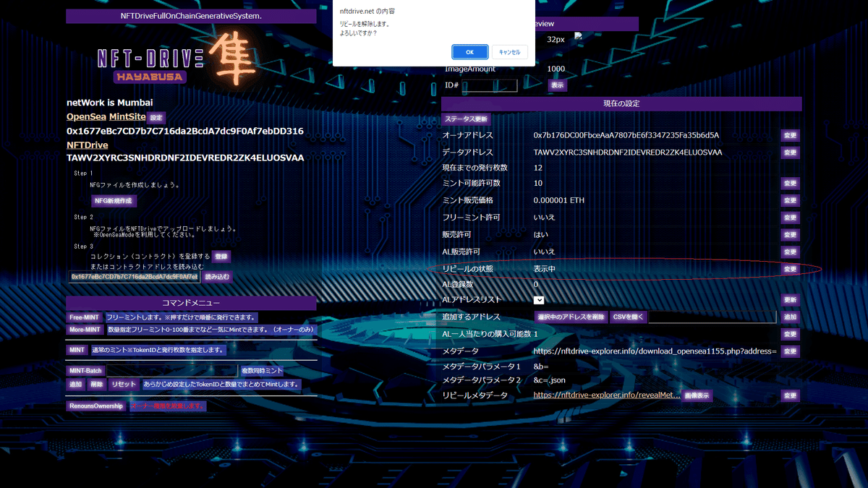This screenshot has height=488, width=868.
Task: Click 変更 for リビールメタデータ row
Action: tap(790, 395)
